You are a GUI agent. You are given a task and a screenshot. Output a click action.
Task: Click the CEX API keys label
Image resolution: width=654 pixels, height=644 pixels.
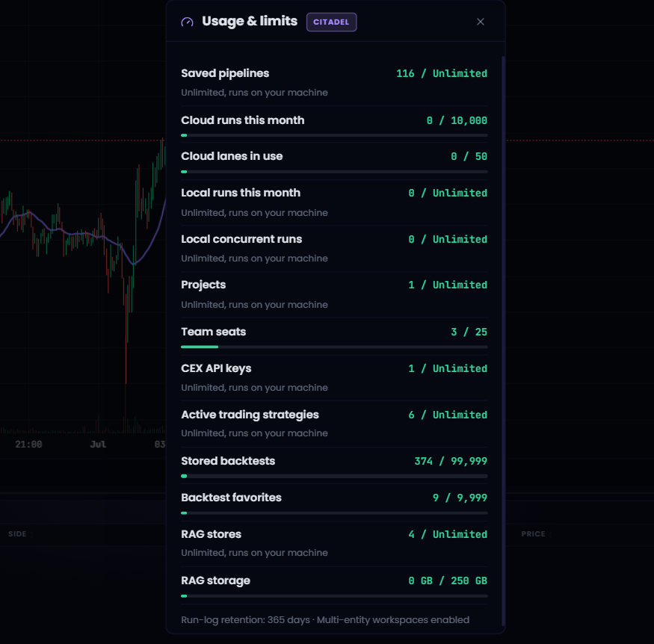coord(216,368)
